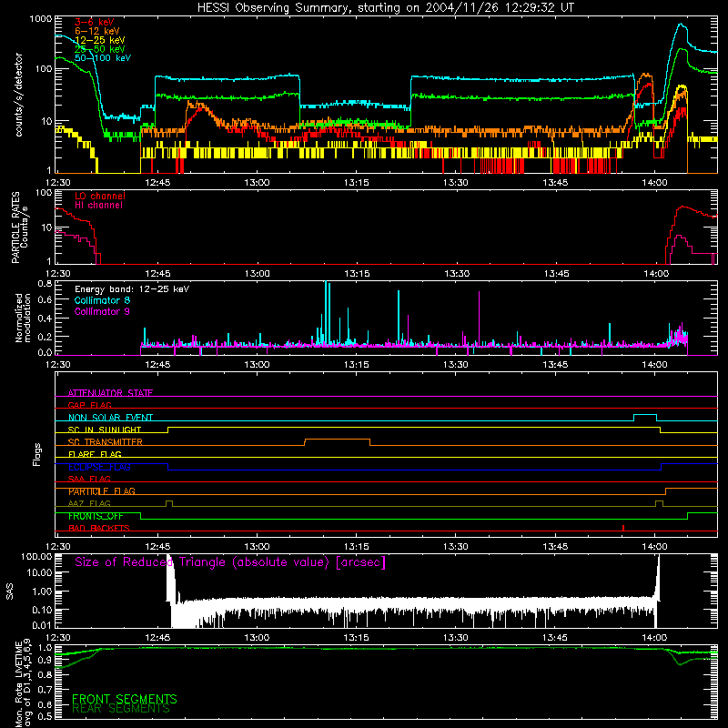The width and height of the screenshot is (728, 728).
Task: Click the AAZ FLAG pulse near 12:46
Action: click(x=169, y=501)
